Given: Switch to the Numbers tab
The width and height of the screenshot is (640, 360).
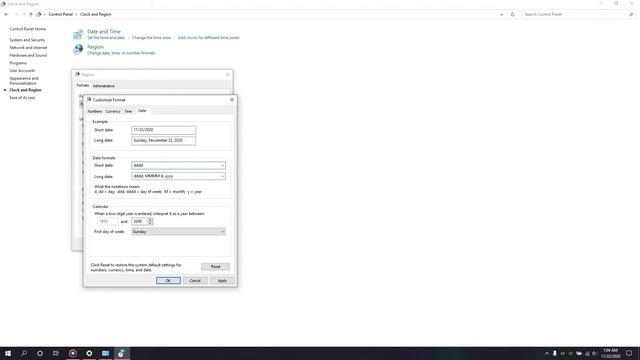Looking at the screenshot, I should tap(95, 111).
